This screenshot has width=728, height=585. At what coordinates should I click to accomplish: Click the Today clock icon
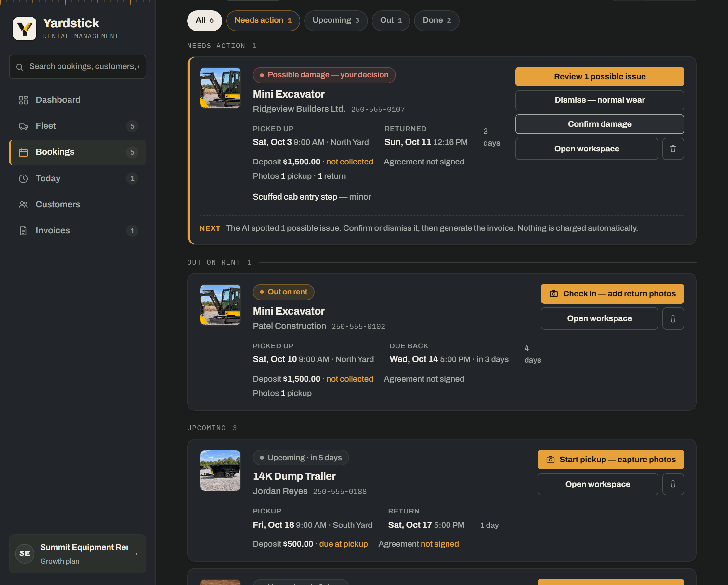pyautogui.click(x=23, y=178)
